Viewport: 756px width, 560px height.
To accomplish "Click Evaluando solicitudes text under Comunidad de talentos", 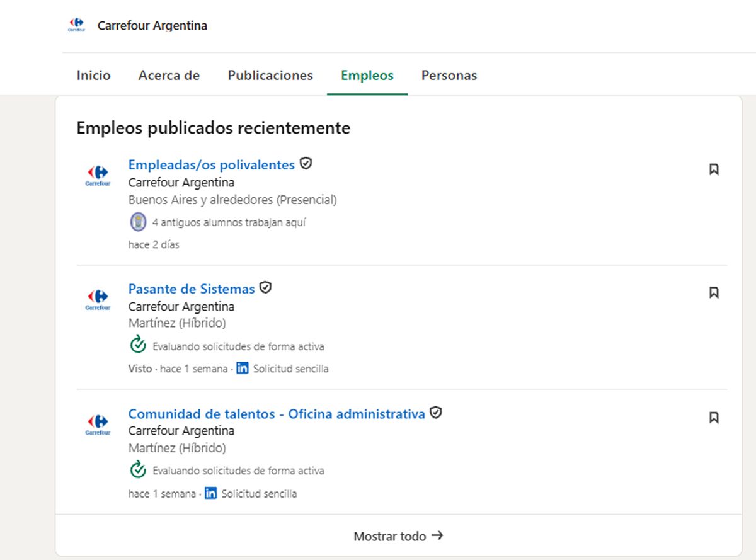I will click(239, 471).
